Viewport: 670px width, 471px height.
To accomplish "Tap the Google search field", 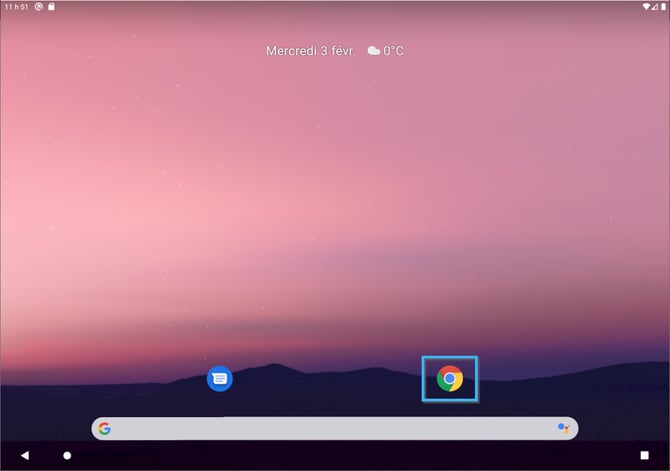I will 335,428.
